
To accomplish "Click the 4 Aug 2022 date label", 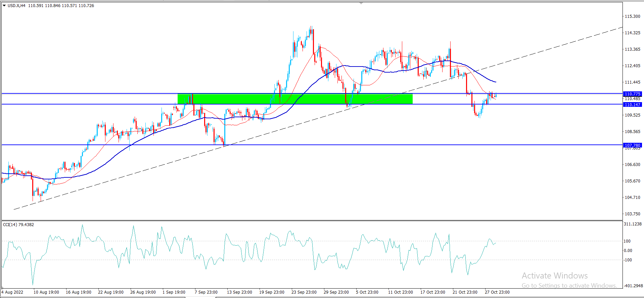I will coord(12,292).
